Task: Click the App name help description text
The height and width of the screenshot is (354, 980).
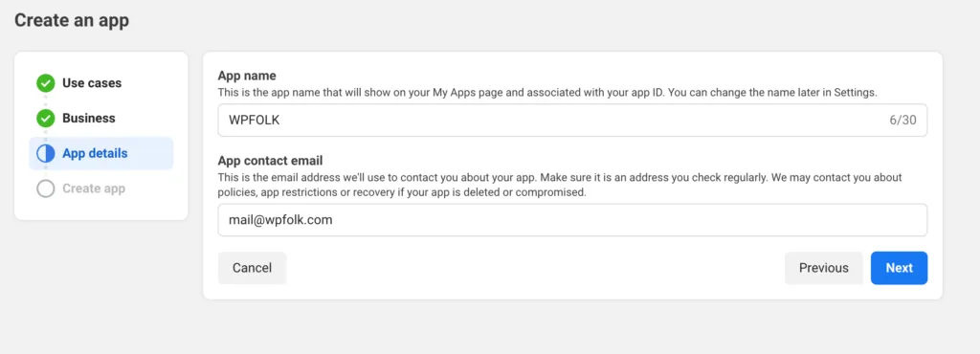Action: 547,93
